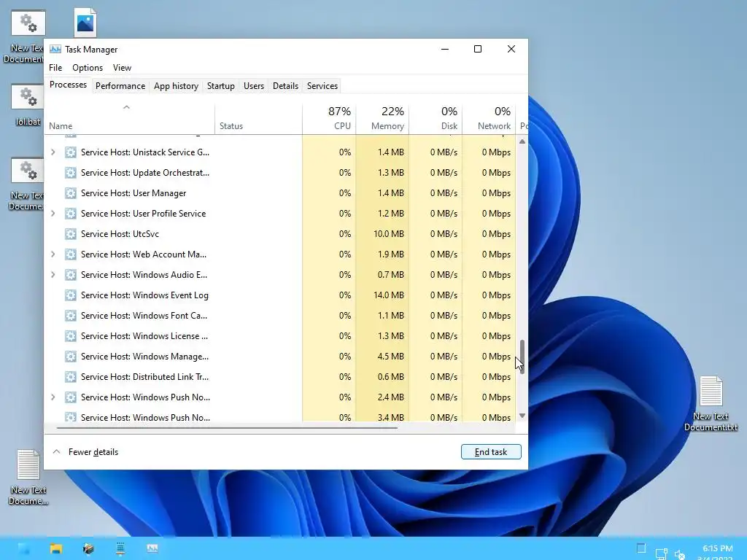Viewport: 747px width, 560px height.
Task: Expand Service Host: Web Account Manager
Action: (x=53, y=254)
